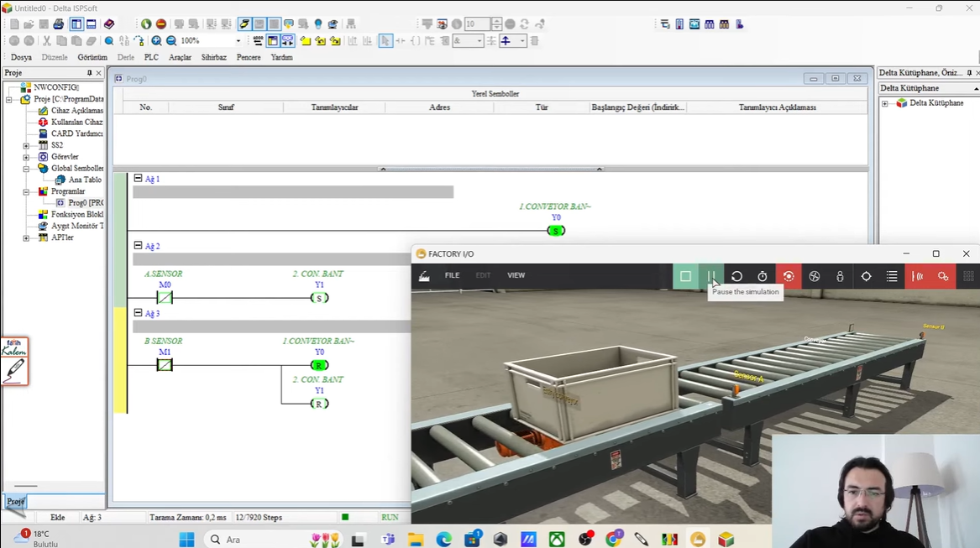Image resolution: width=980 pixels, height=548 pixels.
Task: Toggle the orbit camera in Factory I/O
Action: pos(789,276)
